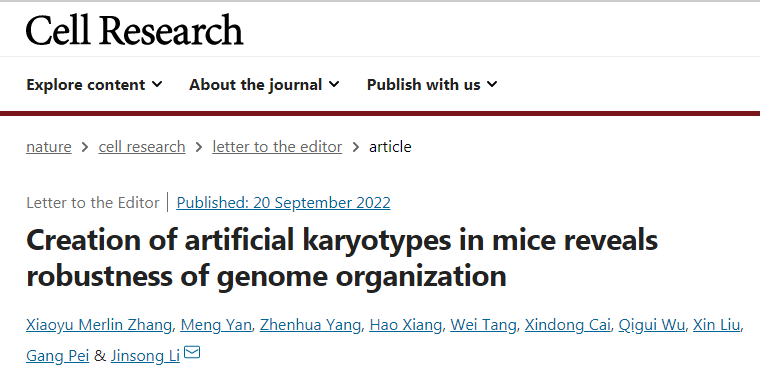Navigate to letter to the editor breadcrumb
Viewport: 760px width, 378px height.
277,146
